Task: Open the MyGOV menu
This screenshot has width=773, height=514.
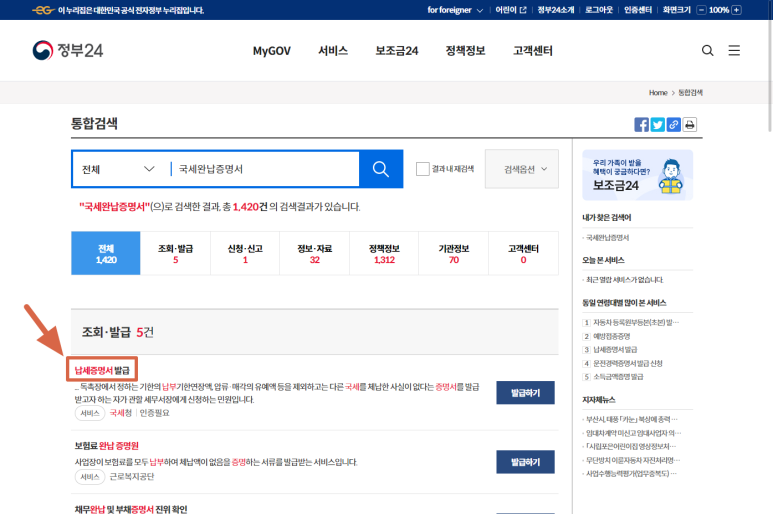Action: [272, 51]
